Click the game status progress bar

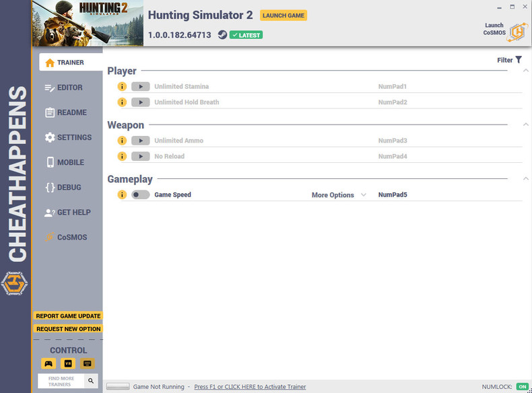tap(118, 386)
